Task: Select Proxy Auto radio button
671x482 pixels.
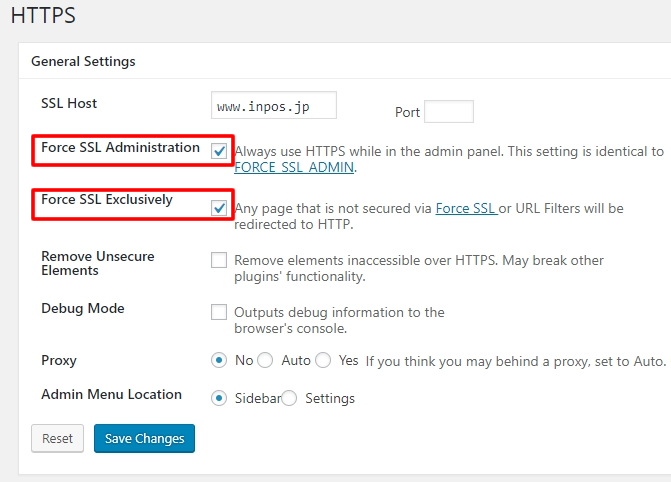Action: [265, 360]
